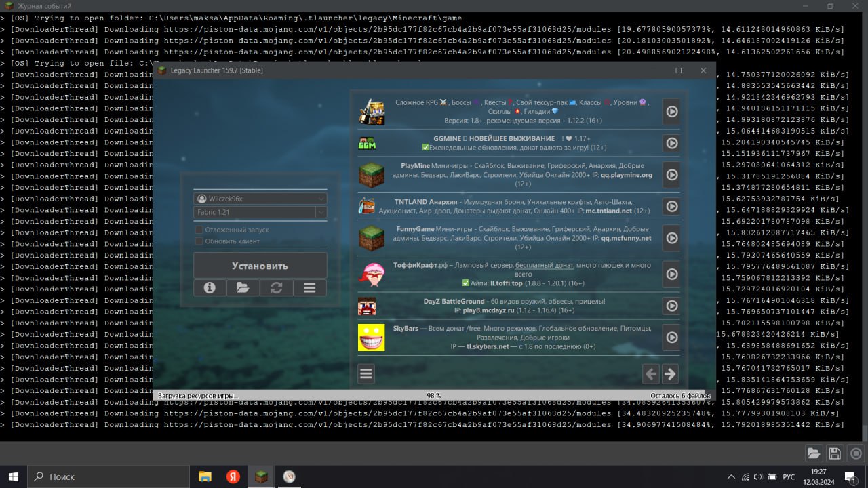Image resolution: width=868 pixels, height=488 pixels.
Task: Click the play icon for PlayMine Мини-игры
Action: [671, 175]
